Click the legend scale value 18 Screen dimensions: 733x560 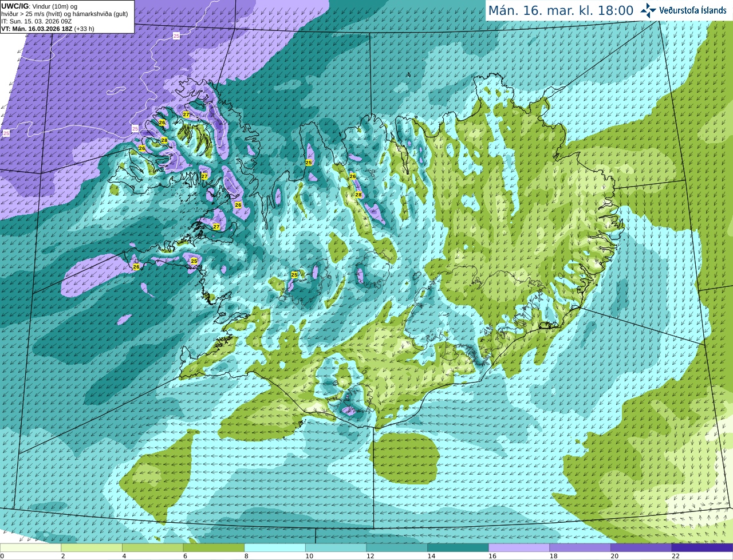click(x=553, y=556)
